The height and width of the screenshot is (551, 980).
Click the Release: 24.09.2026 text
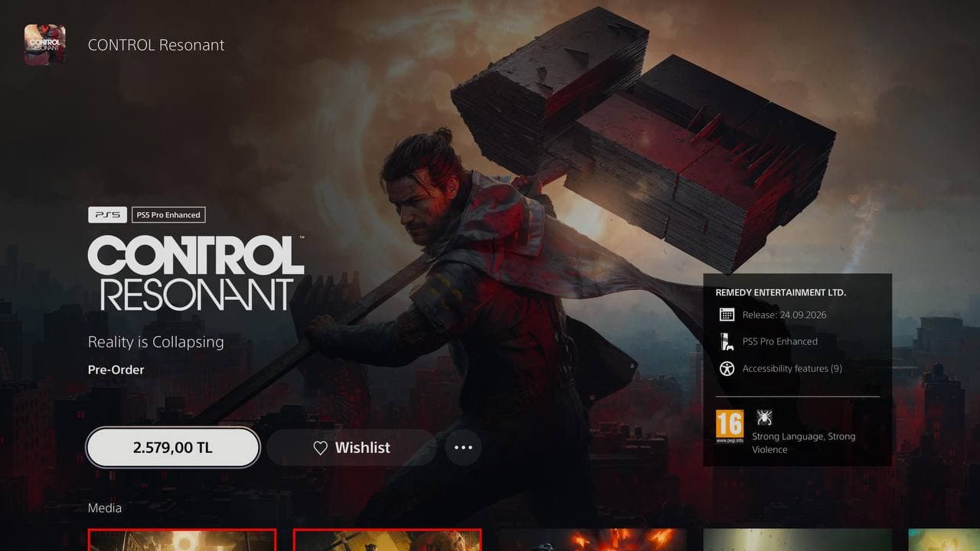click(x=785, y=315)
